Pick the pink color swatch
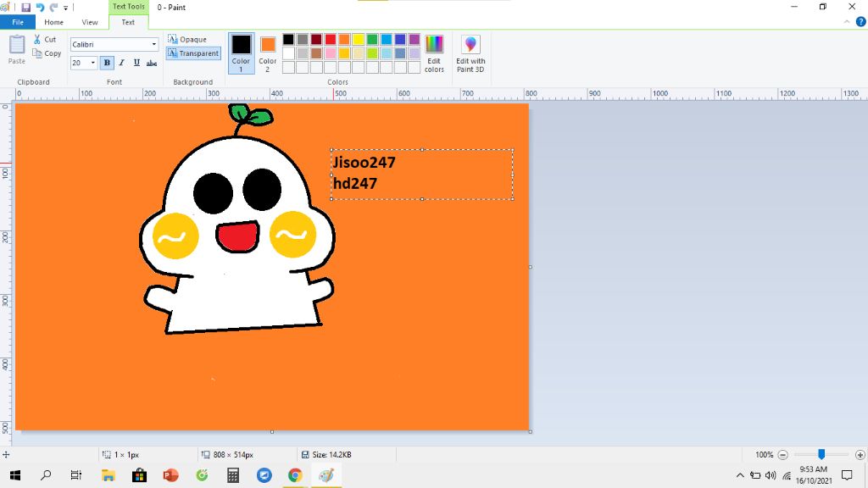The height and width of the screenshot is (488, 868). (x=331, y=53)
